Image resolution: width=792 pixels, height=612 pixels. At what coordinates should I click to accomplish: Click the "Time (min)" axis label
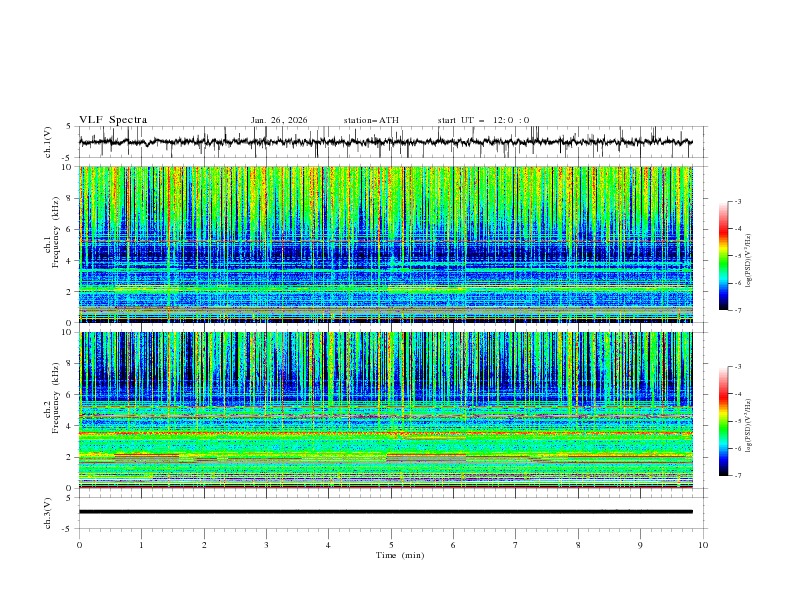[x=400, y=555]
